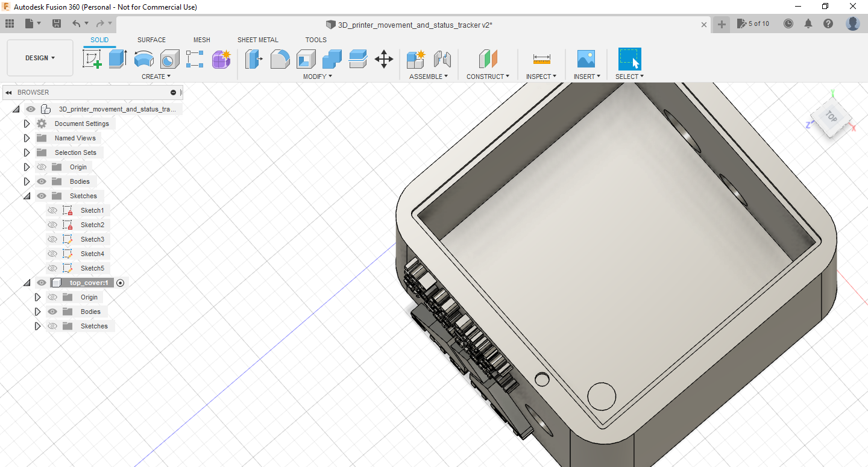Select the Extrude tool
The width and height of the screenshot is (868, 467).
pyautogui.click(x=118, y=59)
